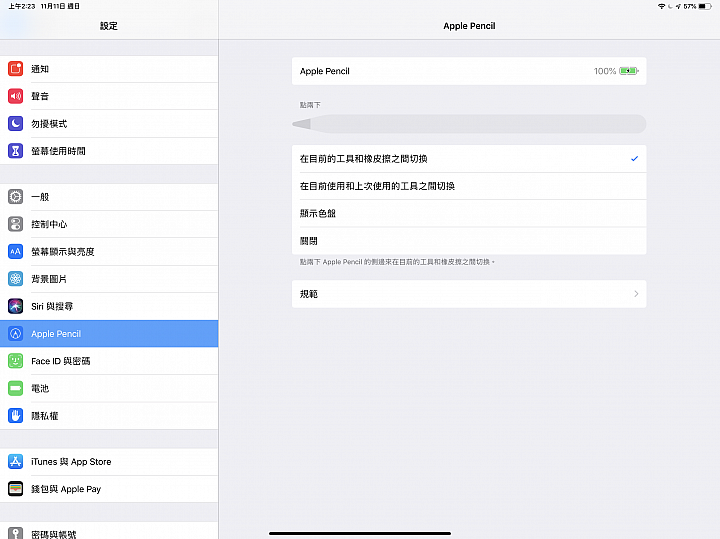This screenshot has height=539, width=720.
Task: Tap the home indicator bar
Action: tap(360, 533)
